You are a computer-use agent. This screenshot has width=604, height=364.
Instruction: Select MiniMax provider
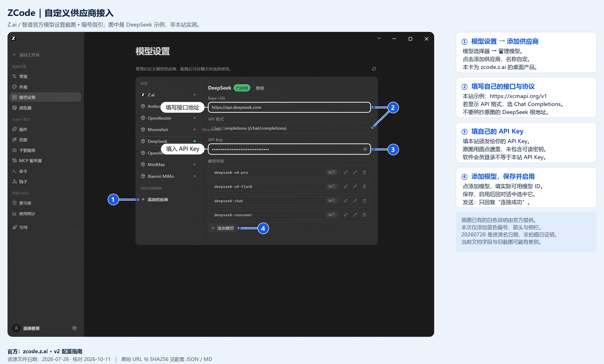click(168, 164)
